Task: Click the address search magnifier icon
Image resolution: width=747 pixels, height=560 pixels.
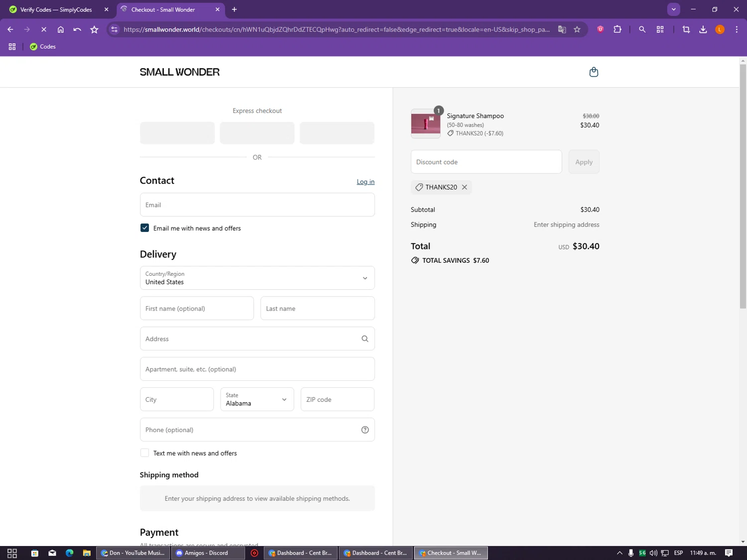Action: 365,339
